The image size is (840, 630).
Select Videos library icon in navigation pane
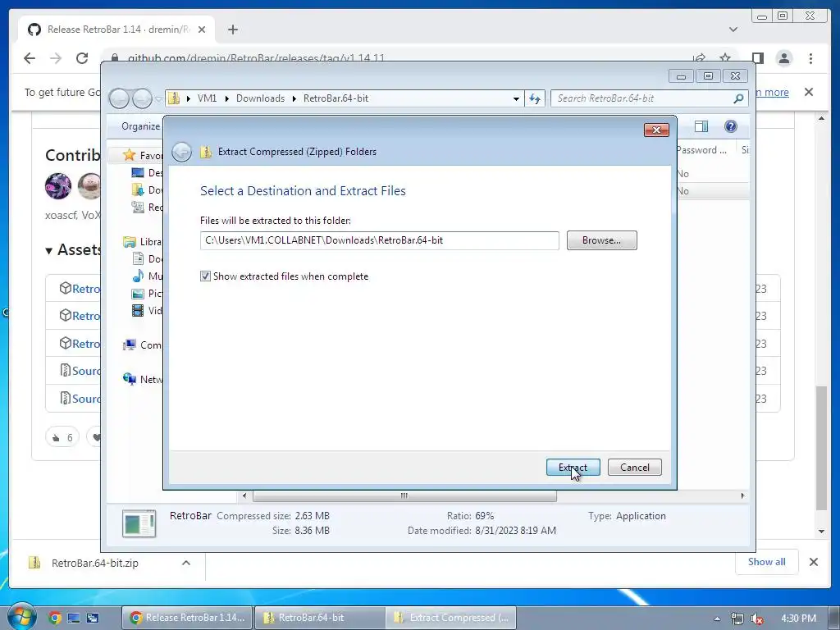coord(138,311)
